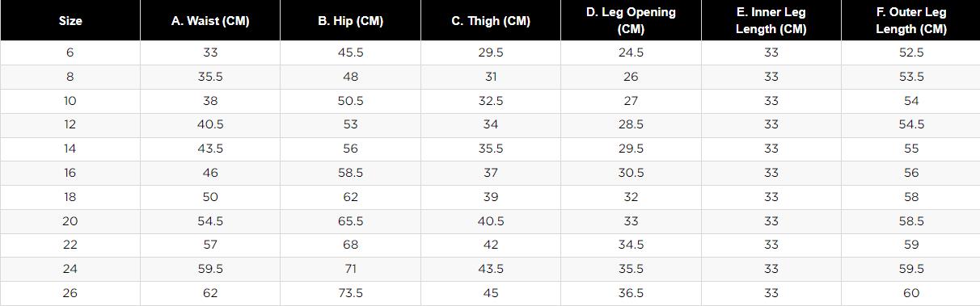Select the size 26 row label

70,293
